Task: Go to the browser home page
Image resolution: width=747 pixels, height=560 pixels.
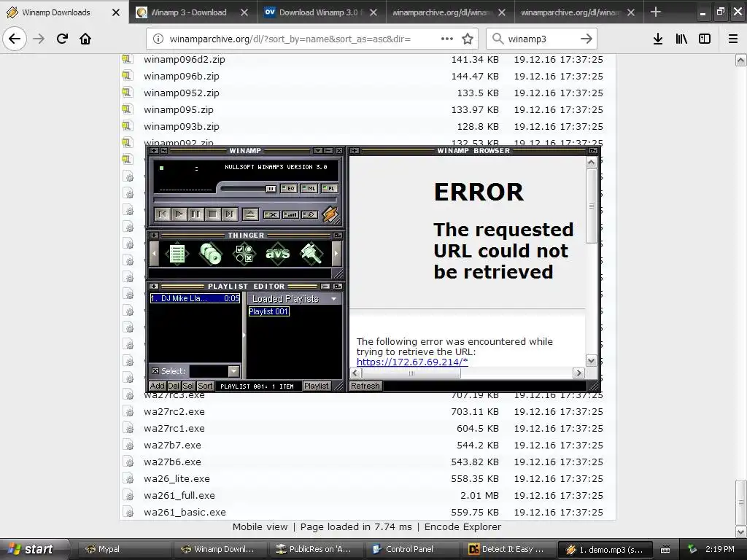Action: tap(85, 39)
